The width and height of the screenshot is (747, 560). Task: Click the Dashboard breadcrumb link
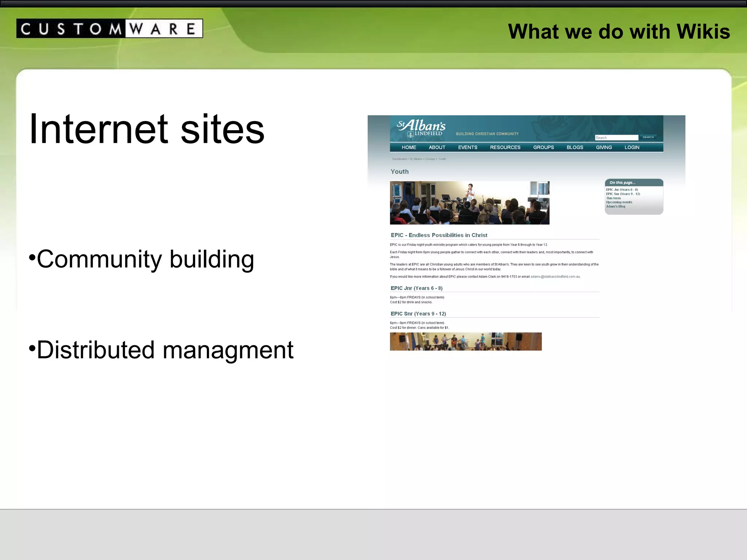point(399,159)
